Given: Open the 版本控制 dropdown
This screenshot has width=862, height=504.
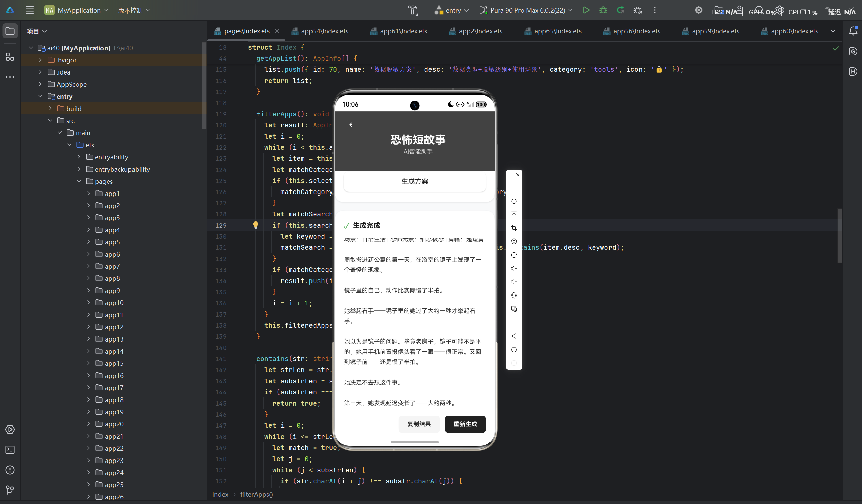Looking at the screenshot, I should click(x=134, y=10).
